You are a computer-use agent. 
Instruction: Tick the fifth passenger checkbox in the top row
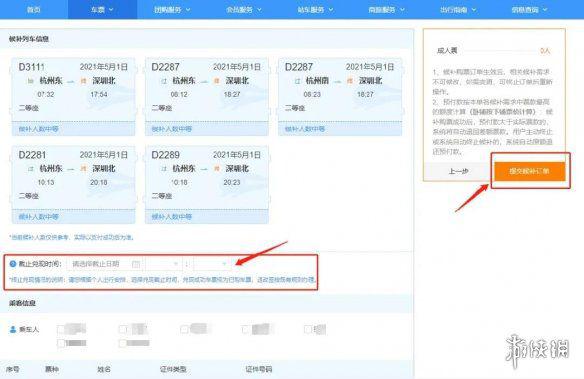[308, 329]
